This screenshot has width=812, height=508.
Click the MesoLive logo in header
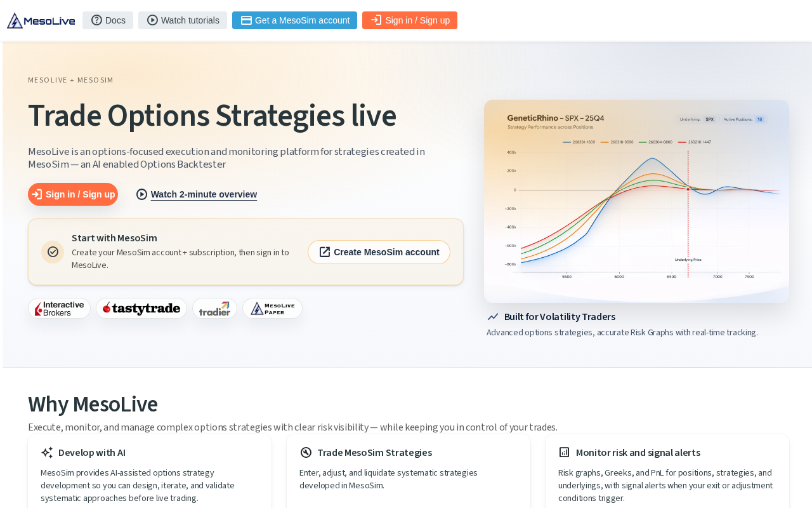click(x=41, y=20)
